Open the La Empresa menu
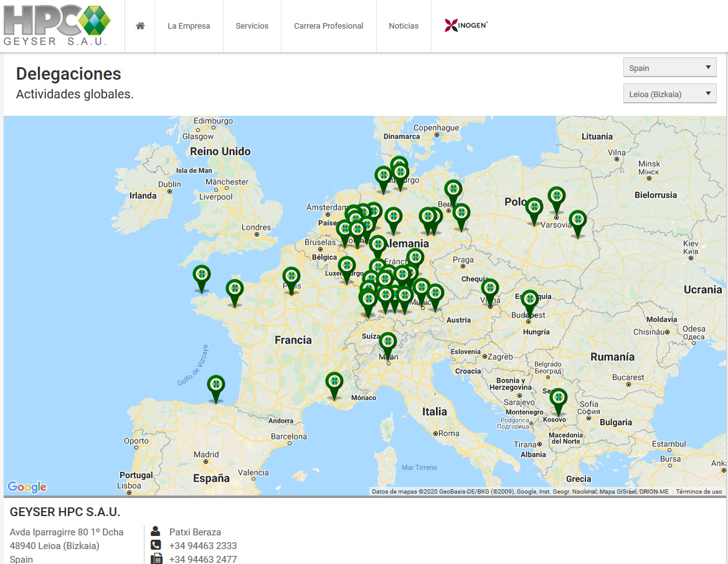This screenshot has width=728, height=564. 189,26
